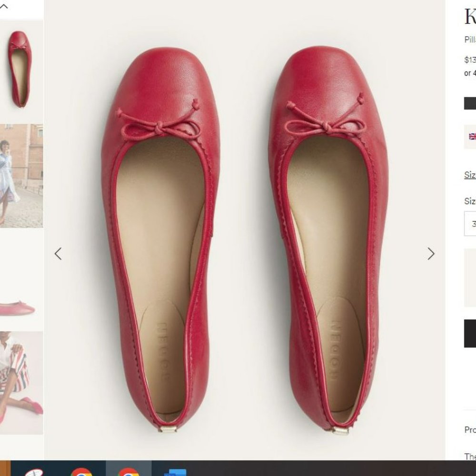Screen dimensions: 476x476
Task: Show the next product image
Action: click(x=431, y=254)
